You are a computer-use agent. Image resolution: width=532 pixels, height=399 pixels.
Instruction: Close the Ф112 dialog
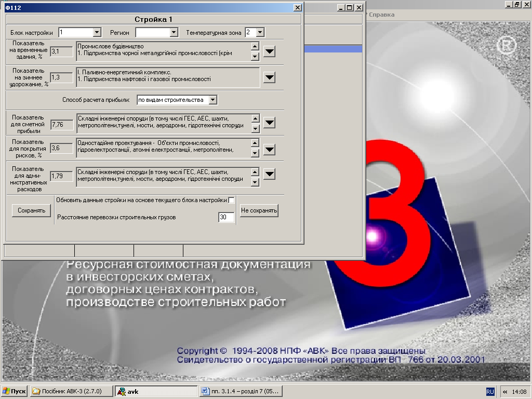[297, 7]
